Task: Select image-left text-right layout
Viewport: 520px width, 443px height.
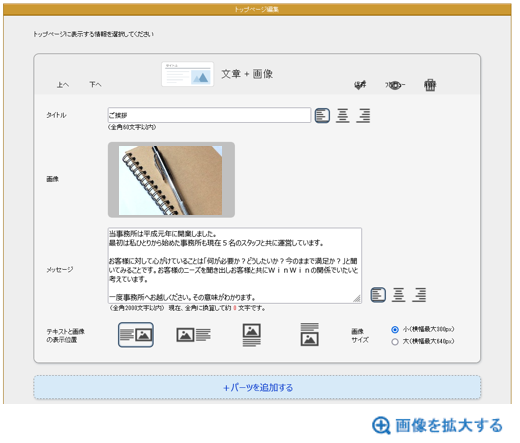Action: click(x=194, y=335)
